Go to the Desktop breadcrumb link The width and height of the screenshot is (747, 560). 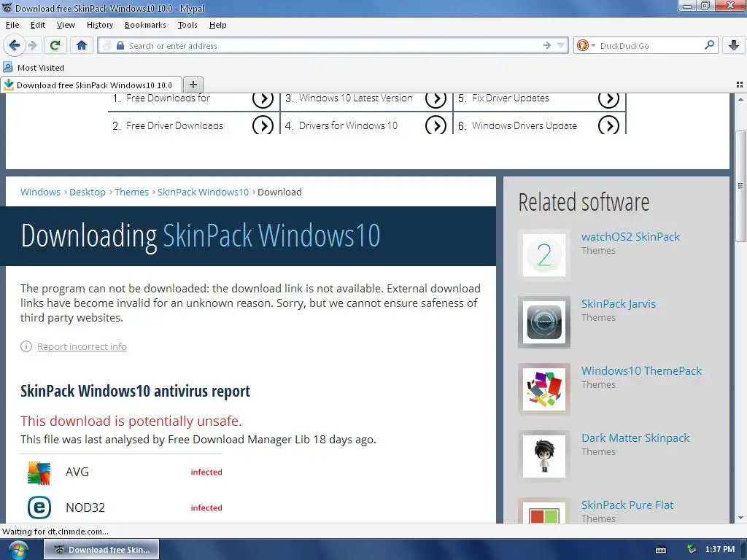[88, 192]
